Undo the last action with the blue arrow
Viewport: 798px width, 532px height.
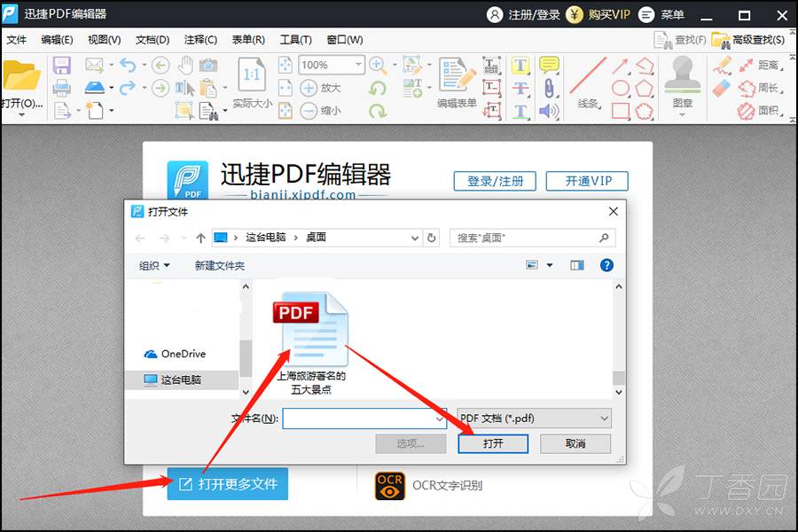pos(128,65)
